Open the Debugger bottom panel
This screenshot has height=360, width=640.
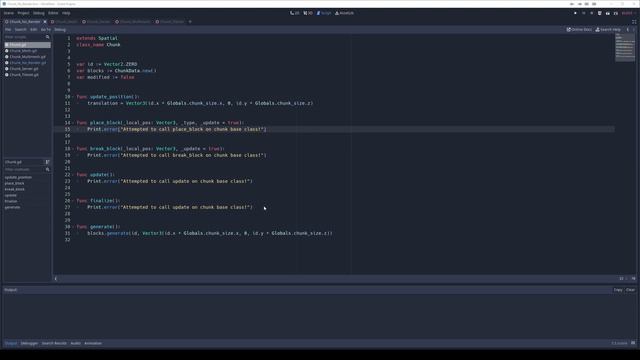coord(29,343)
